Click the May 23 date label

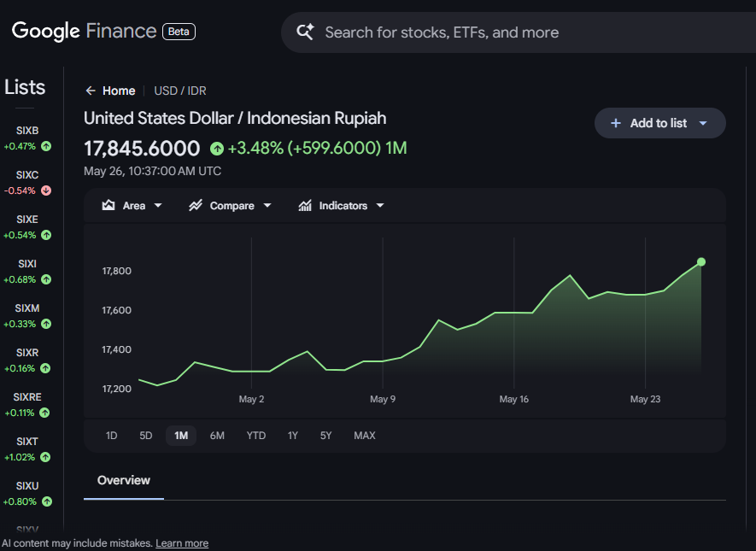(645, 399)
